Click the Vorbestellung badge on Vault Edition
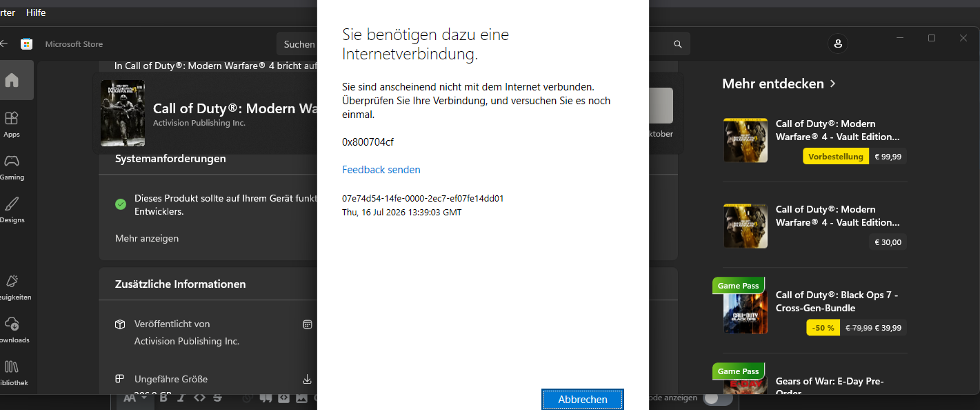The width and height of the screenshot is (980, 410). pos(836,157)
